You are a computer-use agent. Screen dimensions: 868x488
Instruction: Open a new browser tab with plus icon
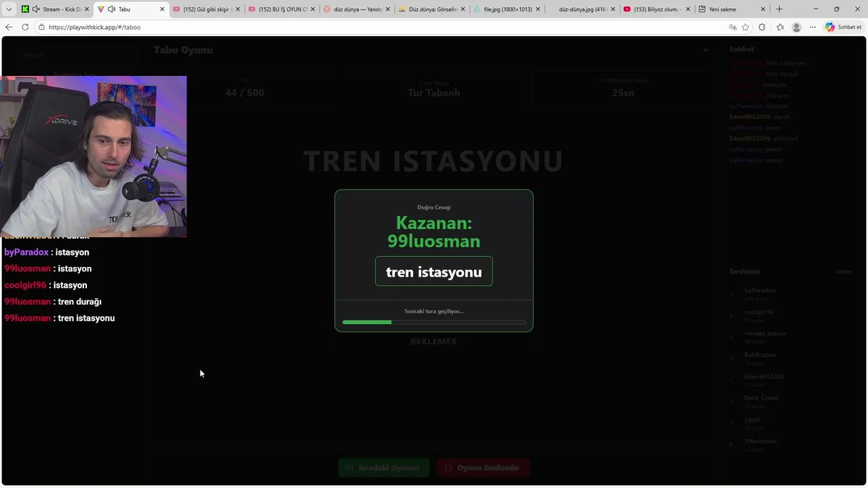pyautogui.click(x=779, y=9)
